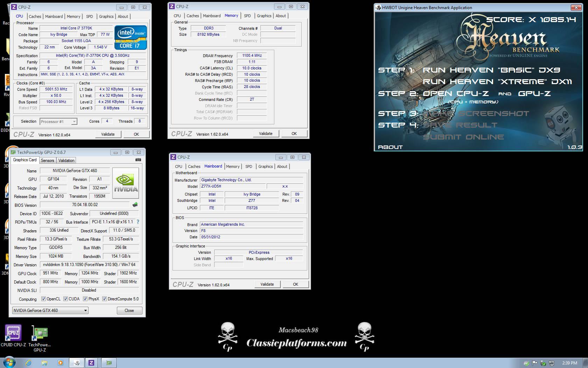Select the CPU tab in Memory window
This screenshot has width=588, height=368.
point(177,16)
